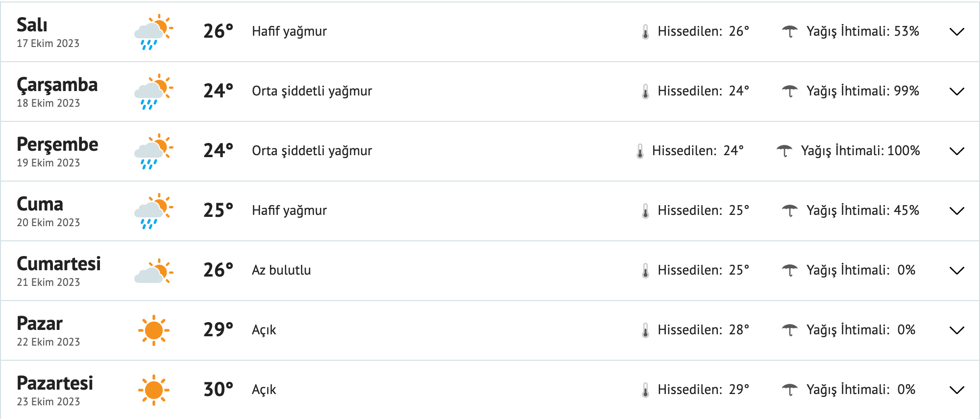The image size is (980, 419).
Task: Click the Perşembe rain icon
Action: 153,151
